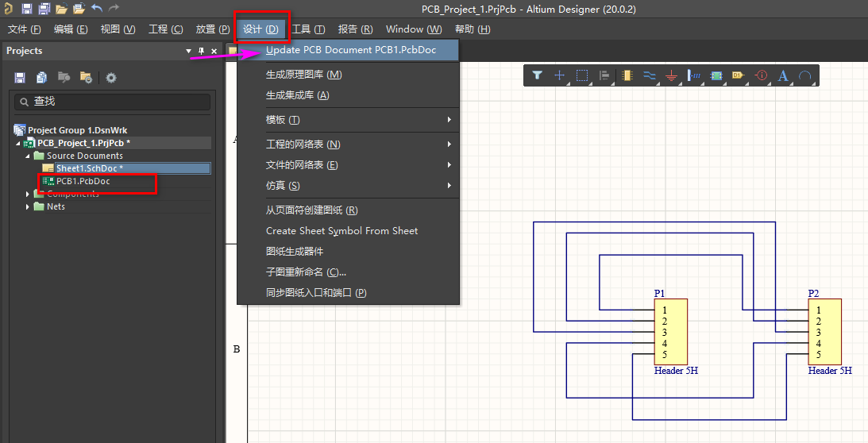This screenshot has height=443, width=868.
Task: Select the GND power port tool
Action: pos(672,76)
